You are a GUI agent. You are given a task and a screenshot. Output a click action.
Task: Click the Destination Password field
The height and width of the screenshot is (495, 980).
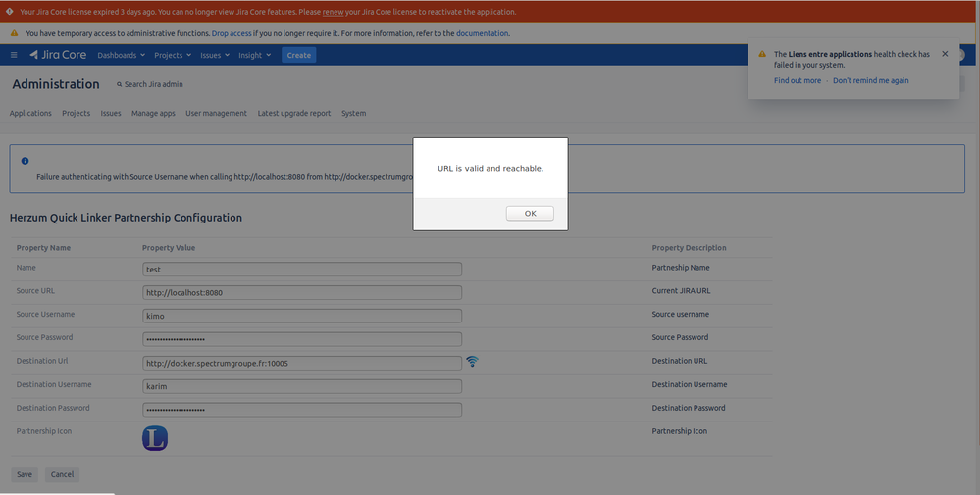(302, 410)
